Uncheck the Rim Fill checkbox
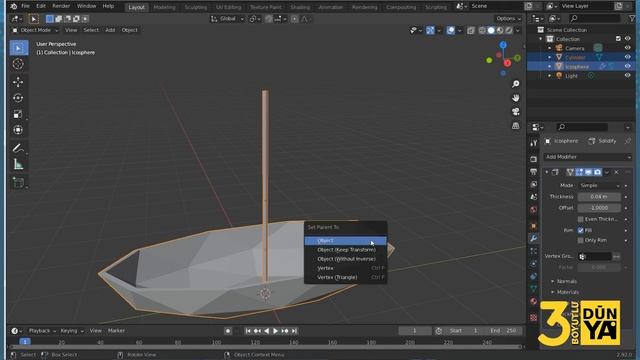This screenshot has height=360, width=640. (580, 230)
